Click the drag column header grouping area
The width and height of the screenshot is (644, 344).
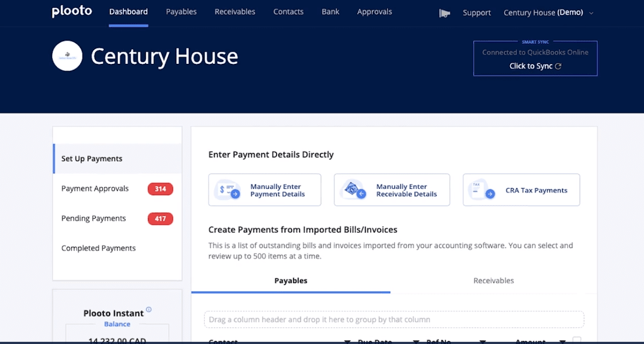tap(393, 319)
